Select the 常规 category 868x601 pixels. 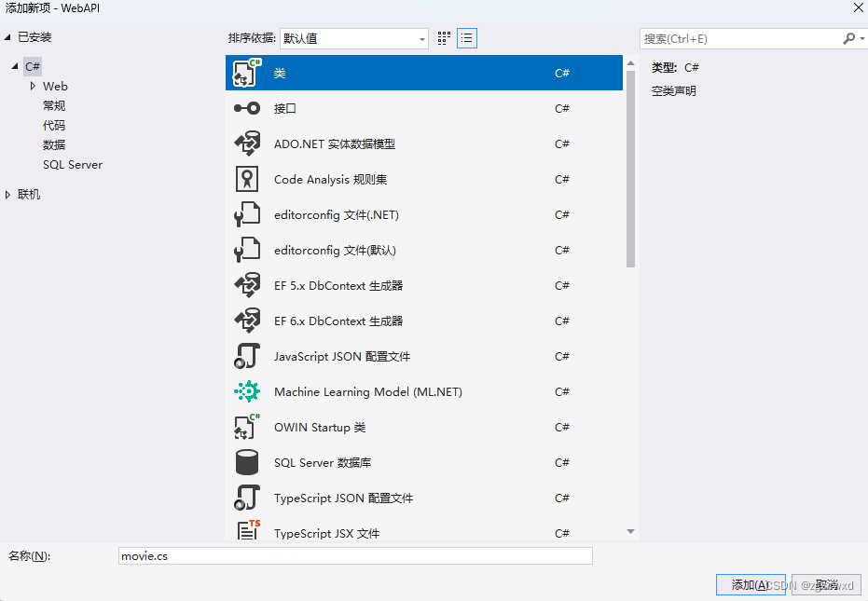click(54, 105)
